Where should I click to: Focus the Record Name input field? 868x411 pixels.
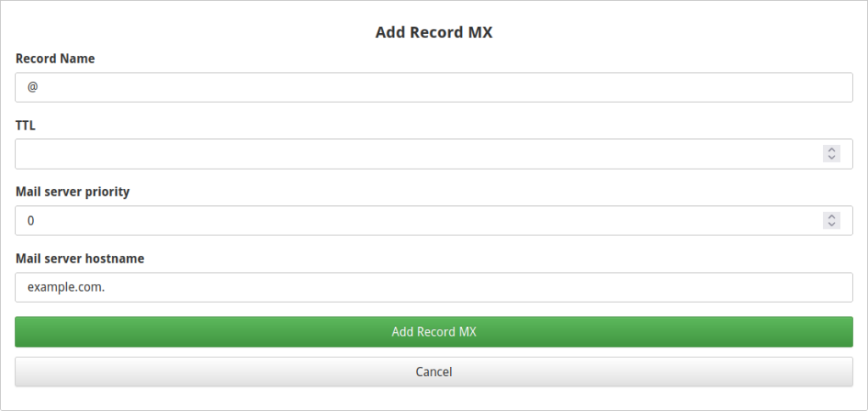coord(433,87)
